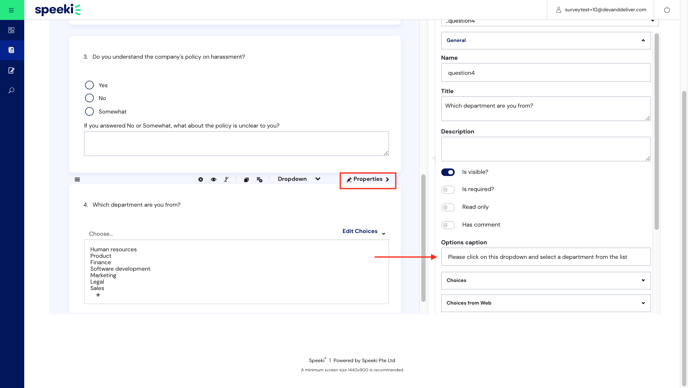Click the duplicate question icon in the toolbar
Screen dimensions: 688x388
246,180
